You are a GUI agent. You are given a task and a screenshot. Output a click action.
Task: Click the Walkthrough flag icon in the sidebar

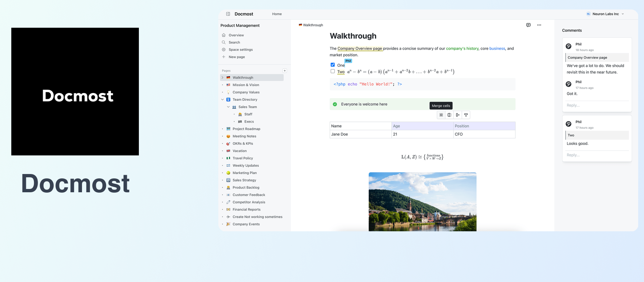pyautogui.click(x=229, y=78)
